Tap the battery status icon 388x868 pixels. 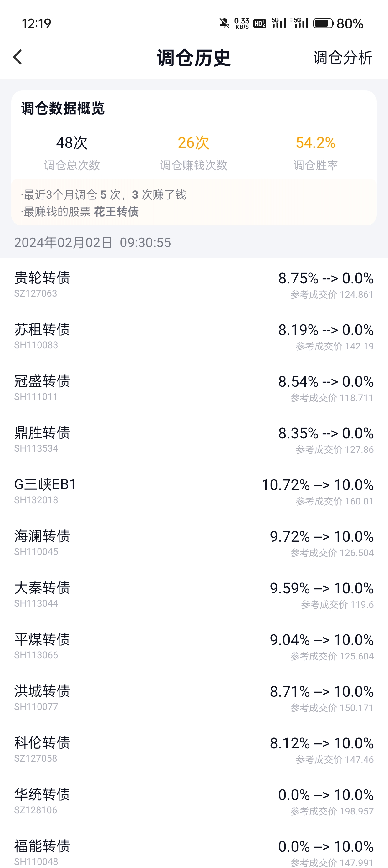pyautogui.click(x=323, y=23)
